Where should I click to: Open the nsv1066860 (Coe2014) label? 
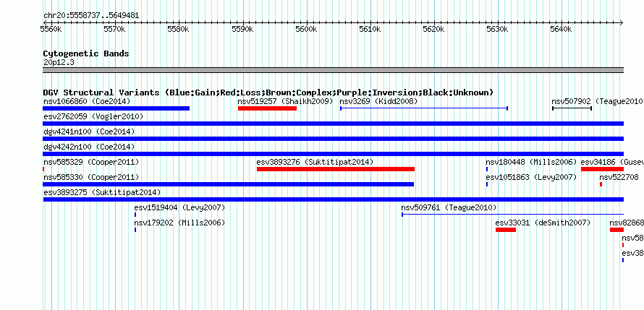point(87,101)
